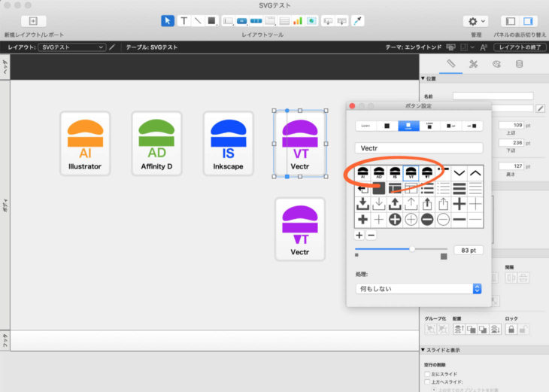Add a custom icon with plus button
Screen dimensions: 549x392
tap(359, 236)
